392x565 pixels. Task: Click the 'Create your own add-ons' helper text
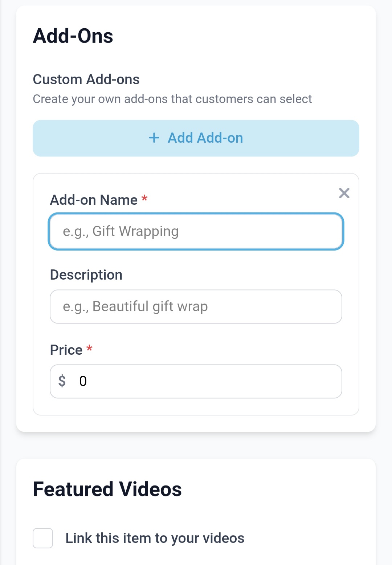[172, 99]
